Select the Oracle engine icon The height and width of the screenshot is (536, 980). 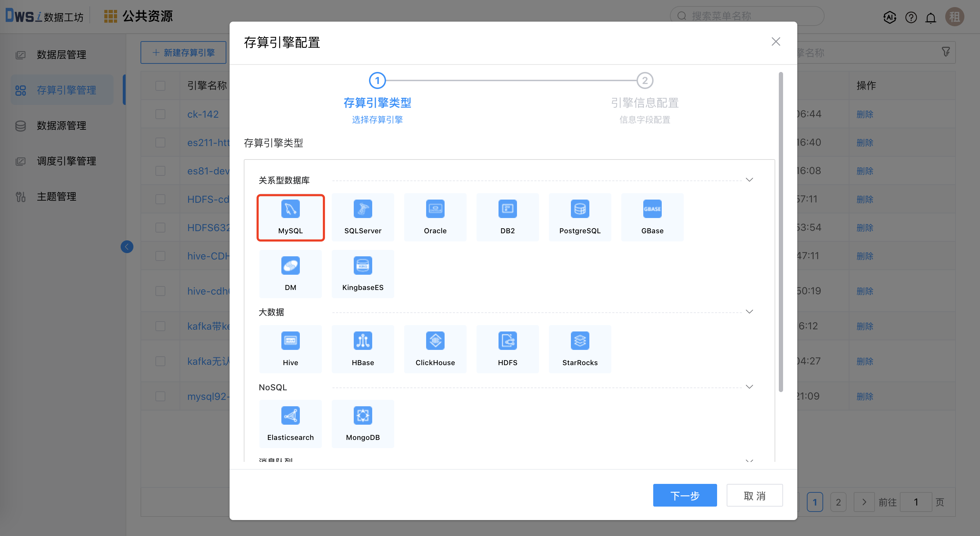(x=435, y=217)
